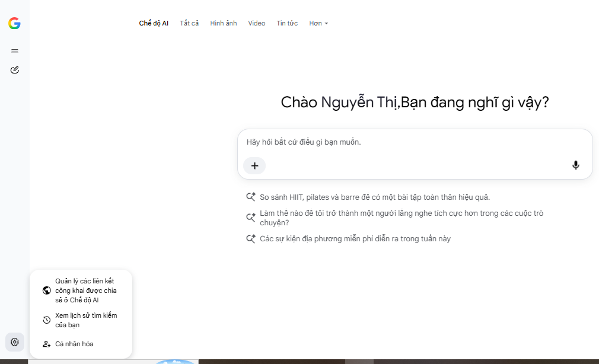Open the Tin tức tab

point(287,23)
